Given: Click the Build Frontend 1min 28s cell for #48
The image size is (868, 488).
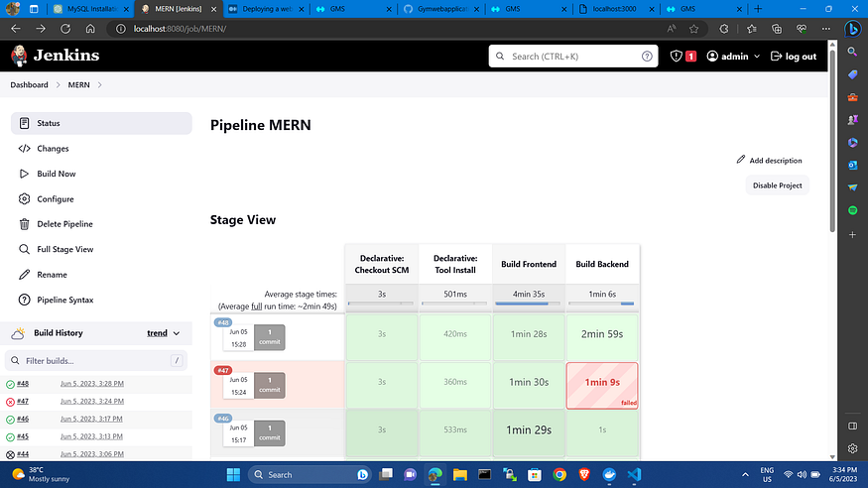Looking at the screenshot, I should click(x=529, y=337).
